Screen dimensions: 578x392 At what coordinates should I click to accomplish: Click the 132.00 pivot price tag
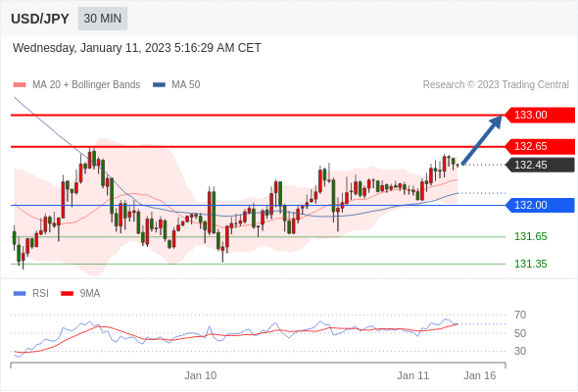pos(540,205)
